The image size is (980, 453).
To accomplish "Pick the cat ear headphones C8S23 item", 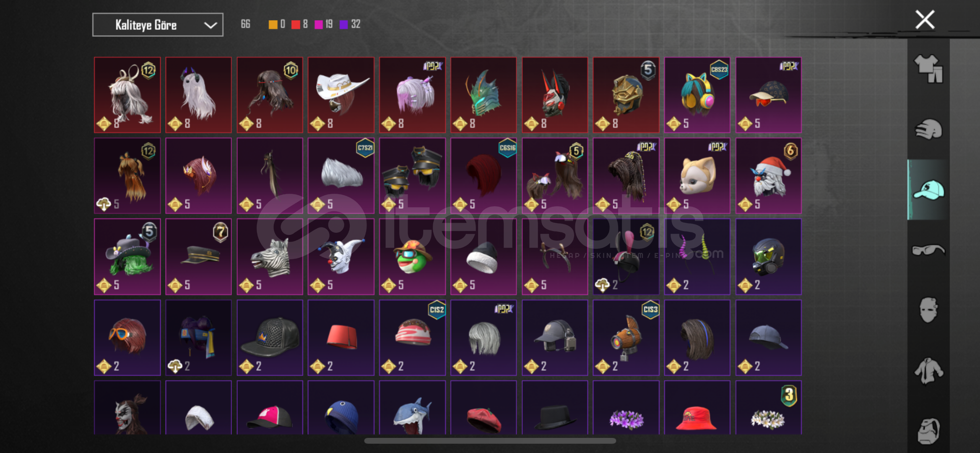I will tap(697, 95).
